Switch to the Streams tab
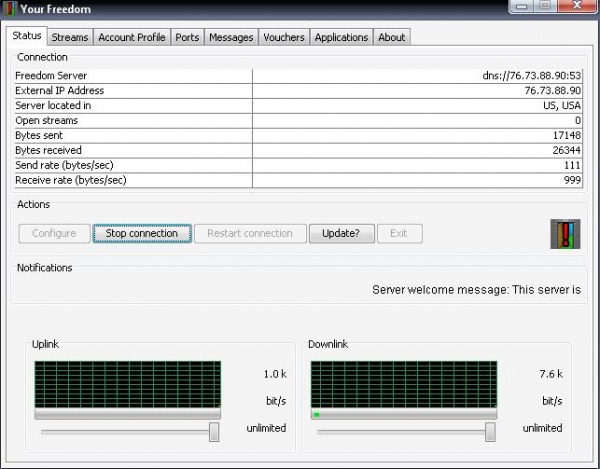The width and height of the screenshot is (600, 469). point(70,37)
